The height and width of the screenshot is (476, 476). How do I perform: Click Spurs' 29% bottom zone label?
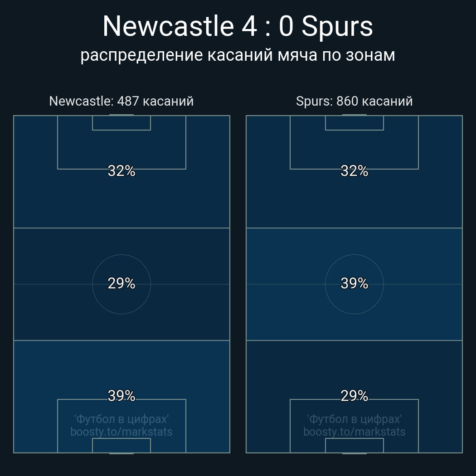[354, 396]
